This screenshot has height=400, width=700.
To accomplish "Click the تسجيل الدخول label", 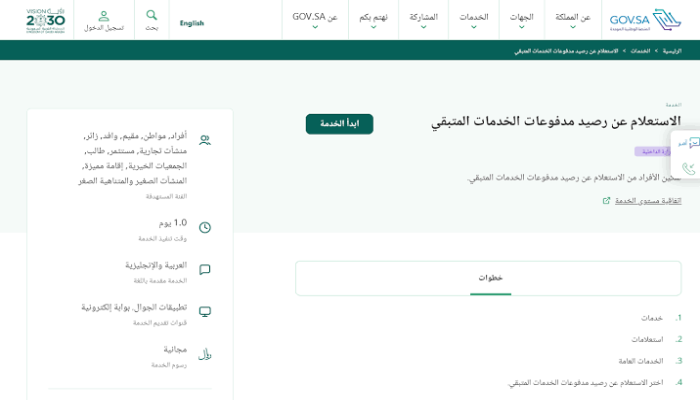I will tap(104, 28).
